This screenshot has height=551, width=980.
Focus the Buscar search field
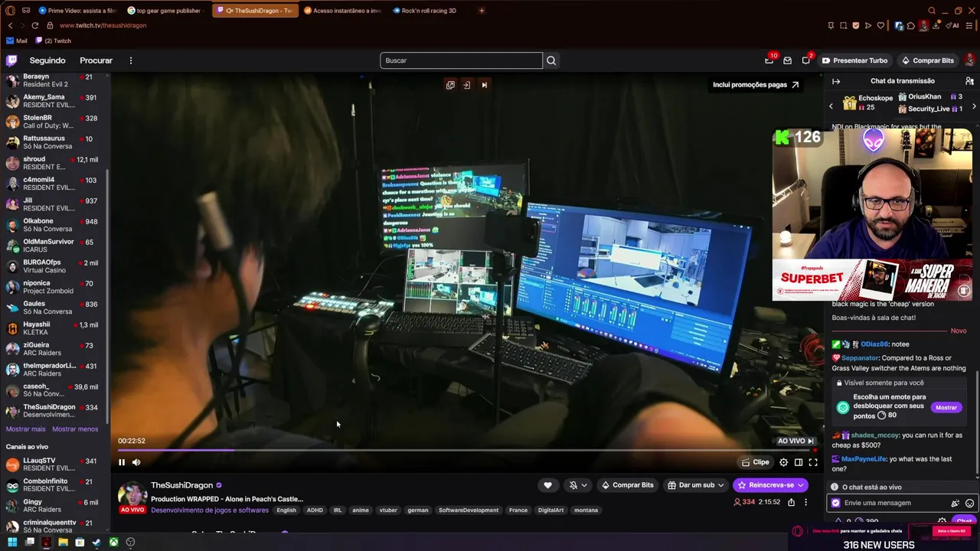pos(461,60)
